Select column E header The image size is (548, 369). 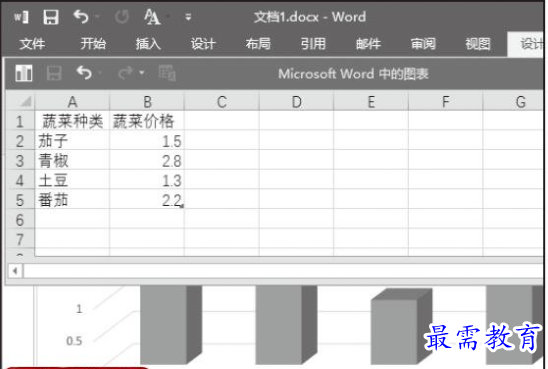[x=371, y=102]
